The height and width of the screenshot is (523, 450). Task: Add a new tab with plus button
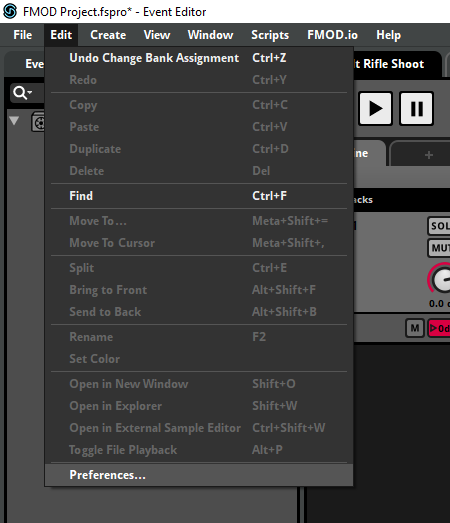coord(429,155)
